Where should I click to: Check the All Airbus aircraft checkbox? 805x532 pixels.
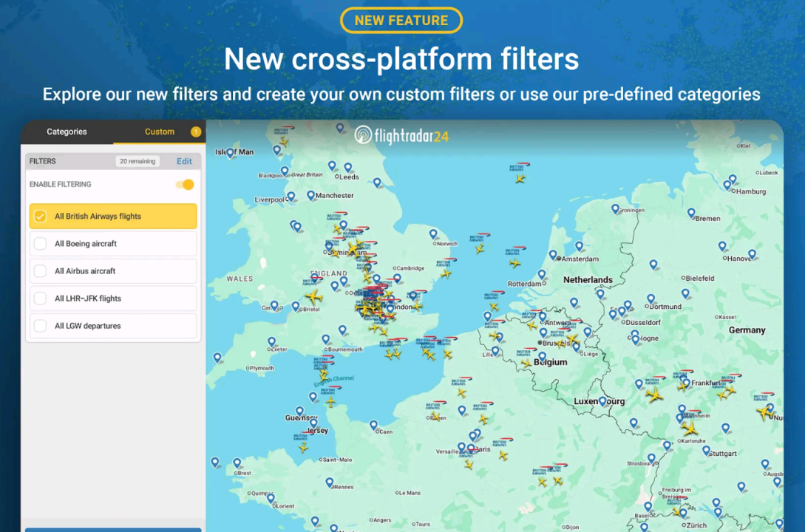tap(40, 271)
